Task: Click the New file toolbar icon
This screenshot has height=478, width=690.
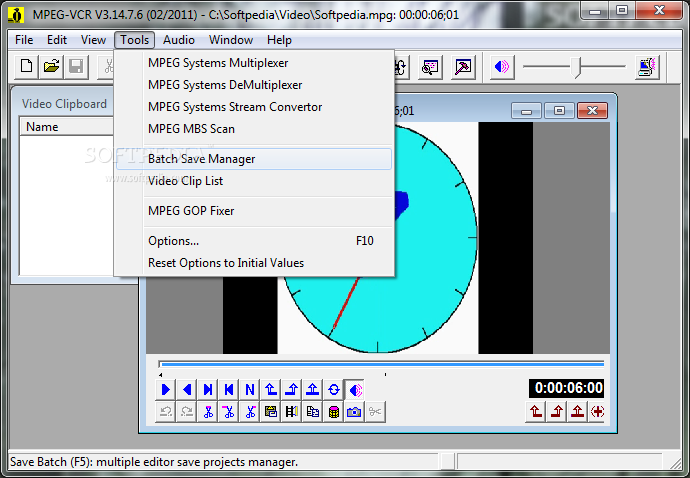Action: (x=26, y=67)
